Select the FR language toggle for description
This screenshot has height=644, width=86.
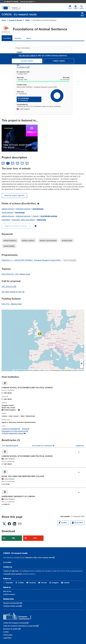[17, 163]
